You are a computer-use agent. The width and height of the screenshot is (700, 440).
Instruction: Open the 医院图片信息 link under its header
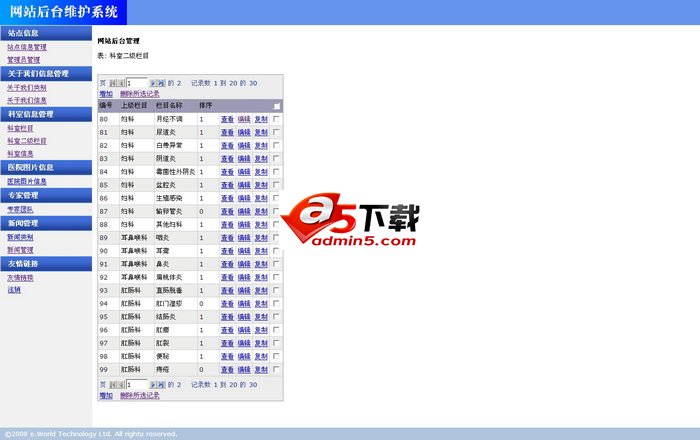(x=27, y=181)
